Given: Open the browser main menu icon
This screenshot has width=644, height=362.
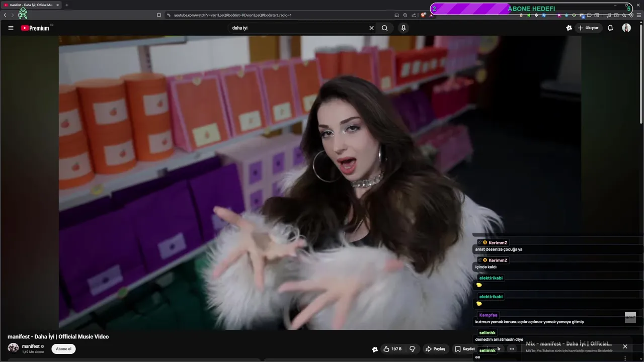Looking at the screenshot, I should coord(639,15).
